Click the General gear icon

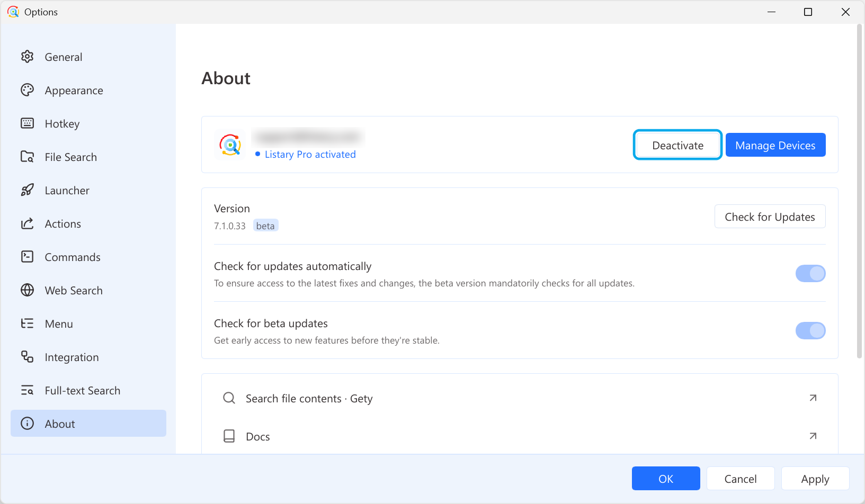[x=27, y=57]
